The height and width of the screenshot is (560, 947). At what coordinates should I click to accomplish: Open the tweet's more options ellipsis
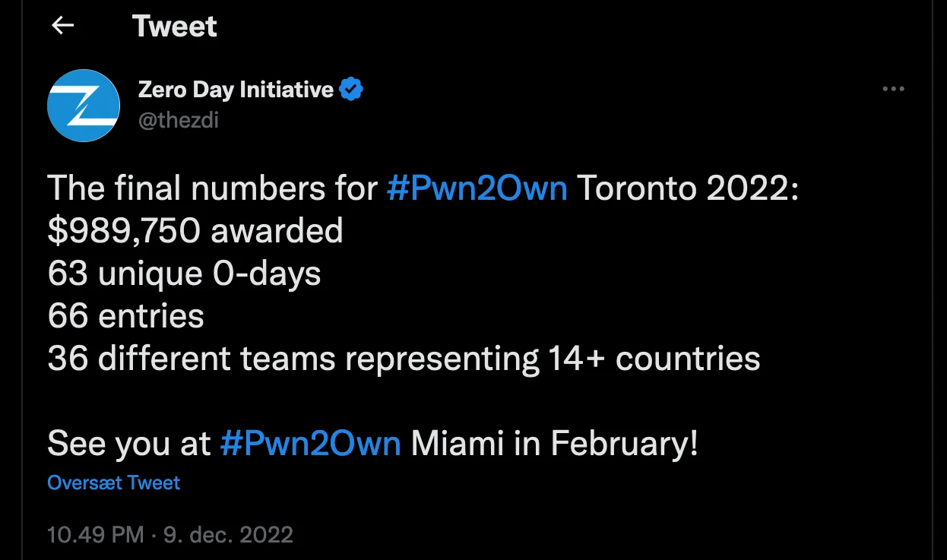pyautogui.click(x=893, y=89)
